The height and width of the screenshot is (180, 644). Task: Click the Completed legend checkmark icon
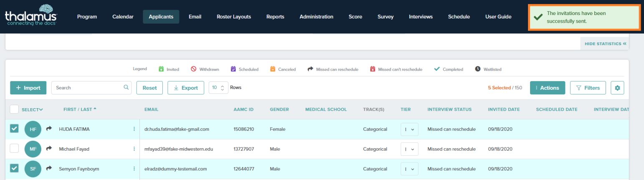[x=437, y=69]
